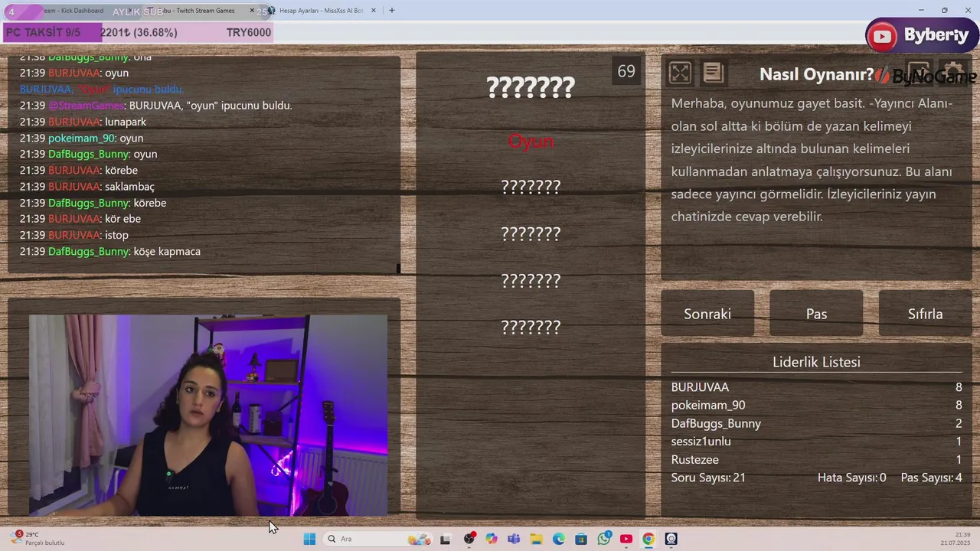Select sessiz1unlu in the leaderboard
The height and width of the screenshot is (551, 980).
[x=701, y=442]
